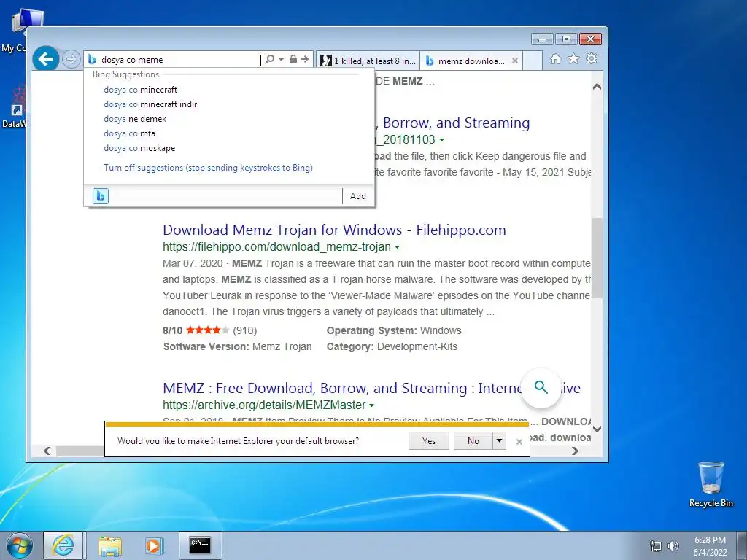Click the floating teal search magnifier button
The height and width of the screenshot is (560, 747).
click(x=541, y=387)
